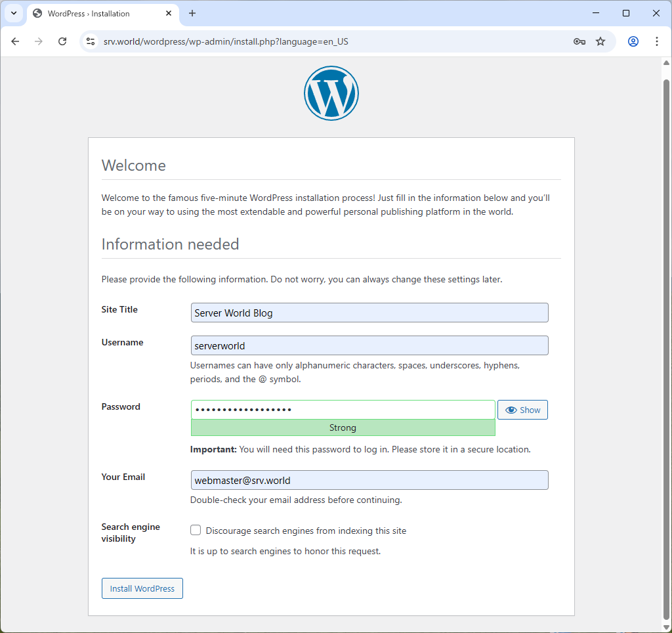
Task: Open the tab search chevron
Action: (14, 13)
